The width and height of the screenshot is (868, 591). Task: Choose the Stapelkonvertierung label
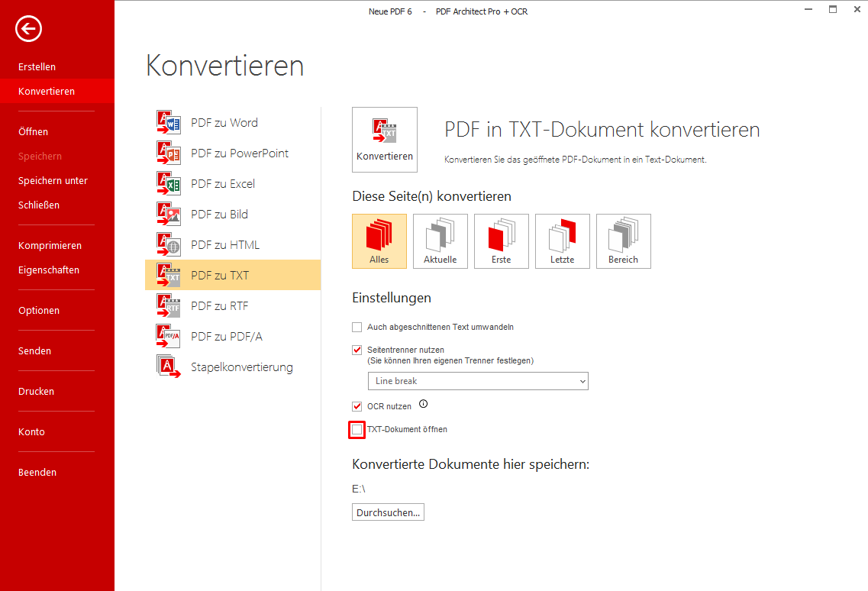(242, 367)
